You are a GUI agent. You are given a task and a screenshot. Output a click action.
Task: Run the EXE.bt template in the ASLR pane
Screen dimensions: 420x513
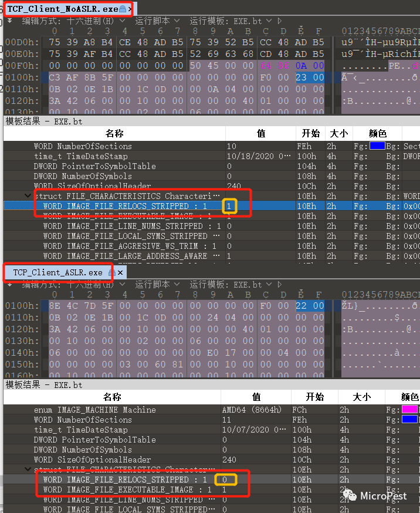(x=280, y=285)
